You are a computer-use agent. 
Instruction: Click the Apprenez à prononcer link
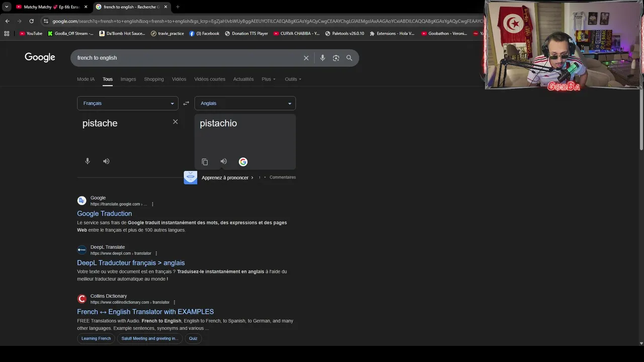[x=227, y=177]
